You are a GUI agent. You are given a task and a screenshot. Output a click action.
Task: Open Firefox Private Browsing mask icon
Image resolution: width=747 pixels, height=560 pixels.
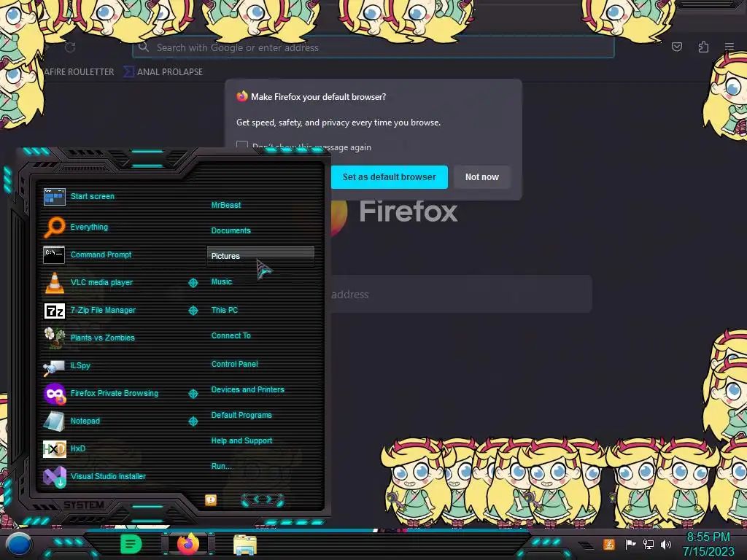(54, 394)
